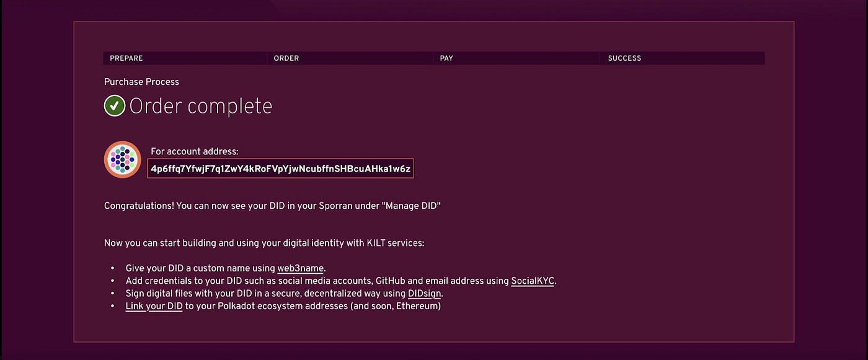Click the account address field

click(x=280, y=169)
